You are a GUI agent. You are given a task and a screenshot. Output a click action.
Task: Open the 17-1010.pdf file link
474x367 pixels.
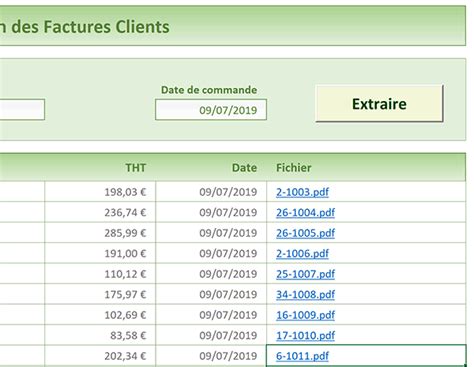pyautogui.click(x=305, y=336)
